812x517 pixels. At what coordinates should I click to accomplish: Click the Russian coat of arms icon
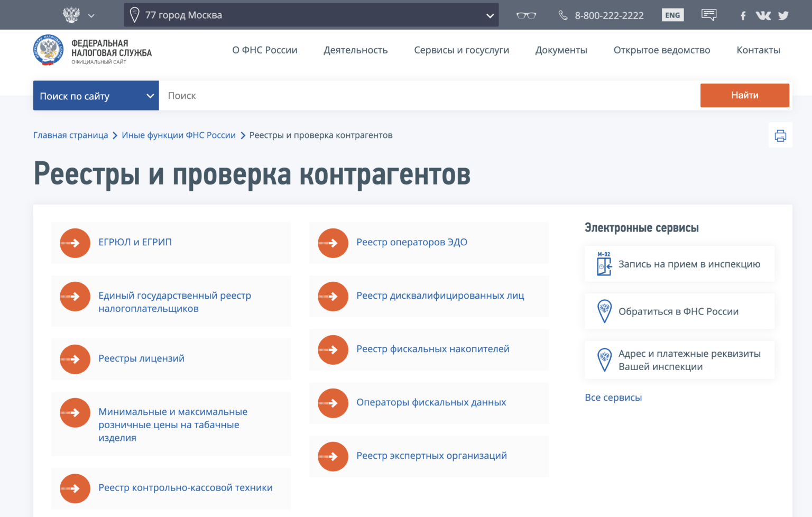71,15
